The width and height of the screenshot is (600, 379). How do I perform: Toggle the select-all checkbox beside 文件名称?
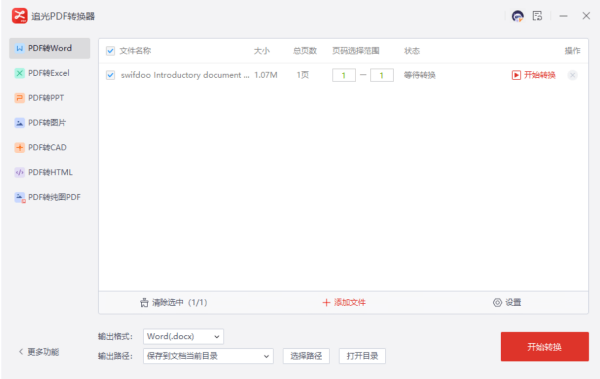pyautogui.click(x=111, y=51)
